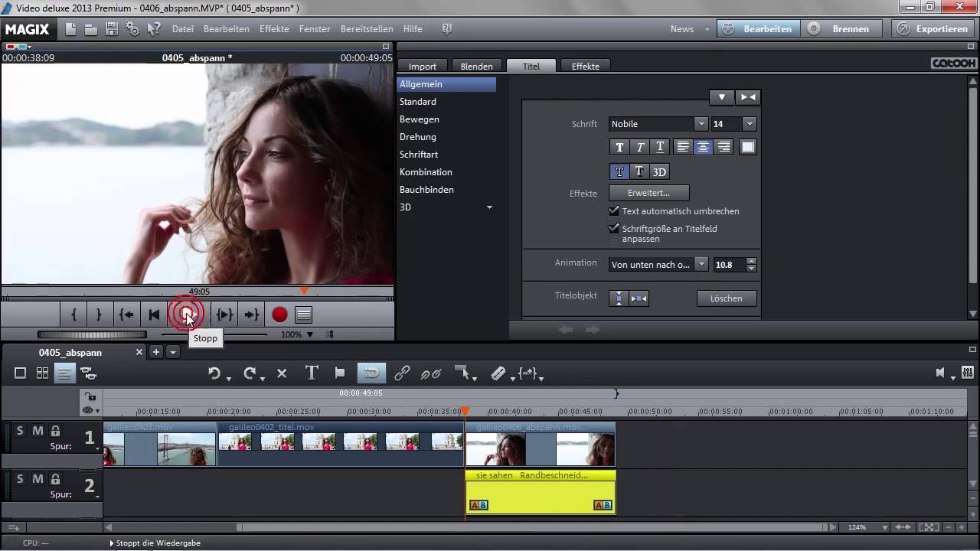Lock track 1 with padlock icon
The height and width of the screenshot is (551, 980).
pyautogui.click(x=55, y=431)
